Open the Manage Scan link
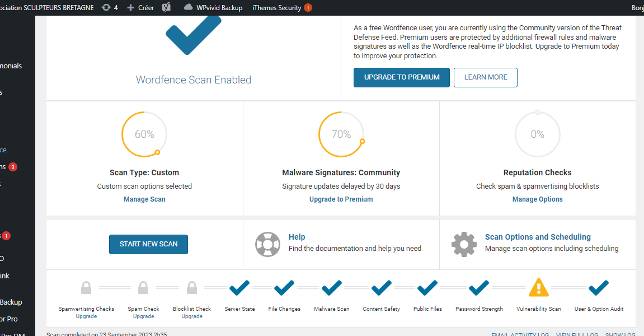 [144, 199]
